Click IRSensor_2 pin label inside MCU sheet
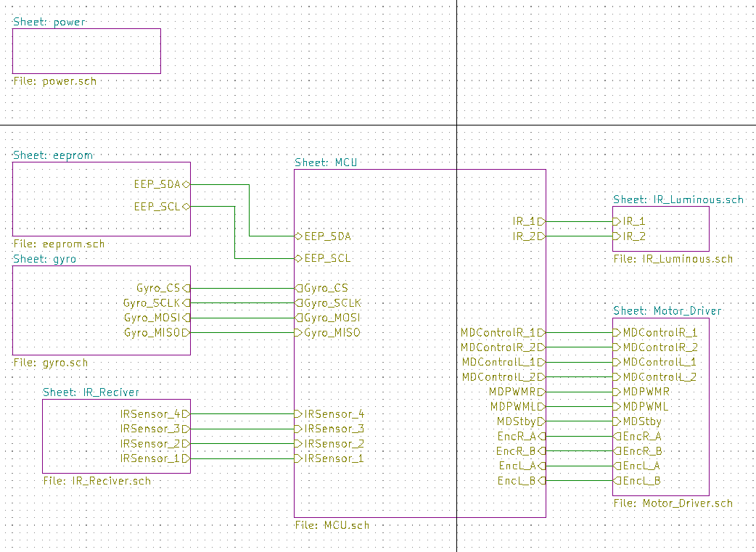 [x=334, y=444]
